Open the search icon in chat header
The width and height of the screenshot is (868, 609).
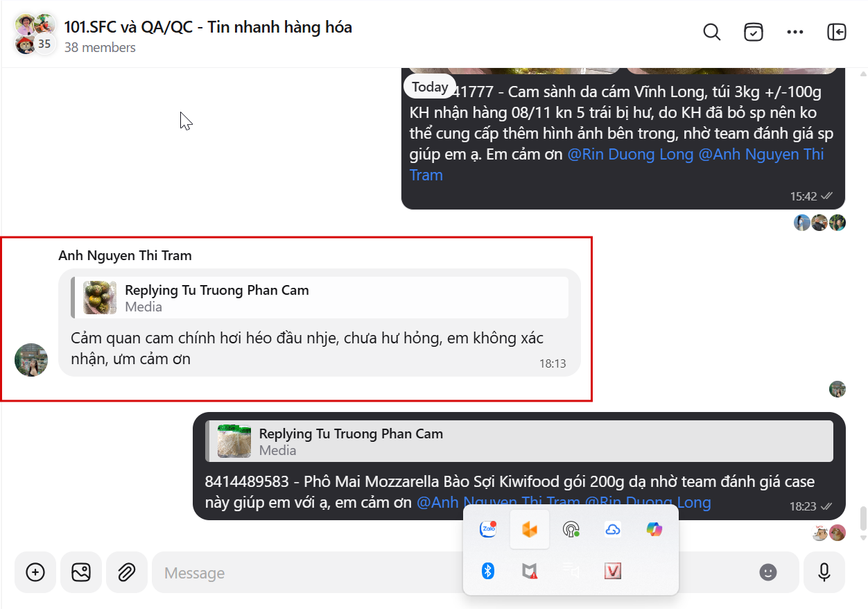point(712,33)
